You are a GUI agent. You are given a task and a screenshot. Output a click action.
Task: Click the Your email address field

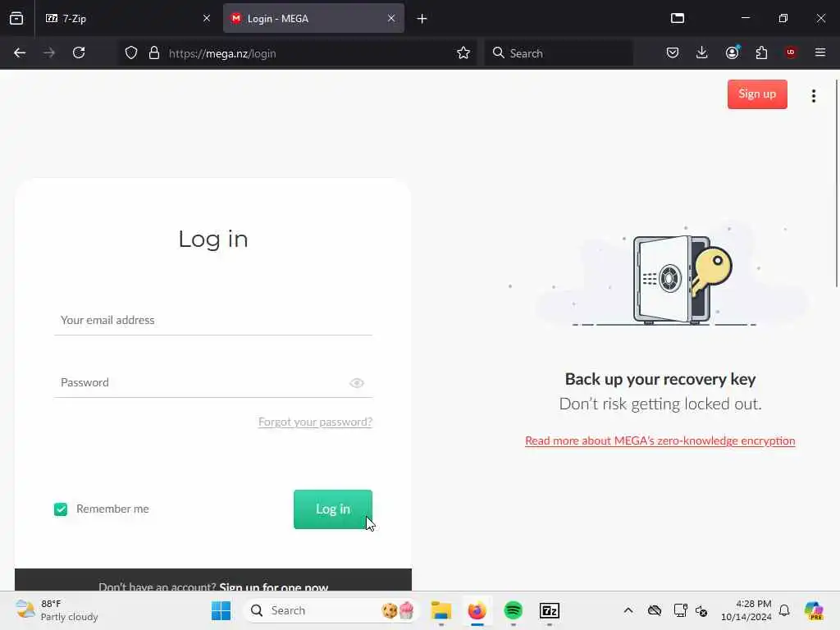click(212, 321)
